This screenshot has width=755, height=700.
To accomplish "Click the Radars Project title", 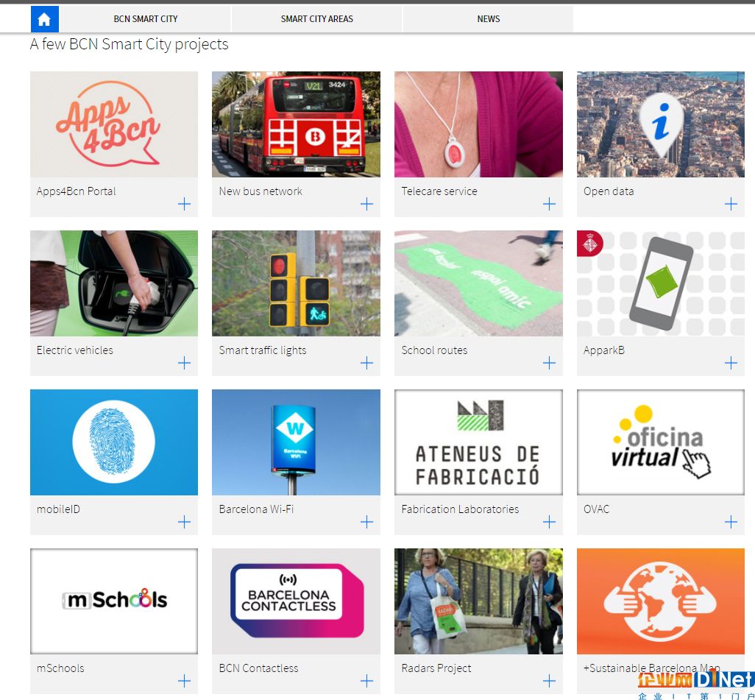I will pos(436,668).
